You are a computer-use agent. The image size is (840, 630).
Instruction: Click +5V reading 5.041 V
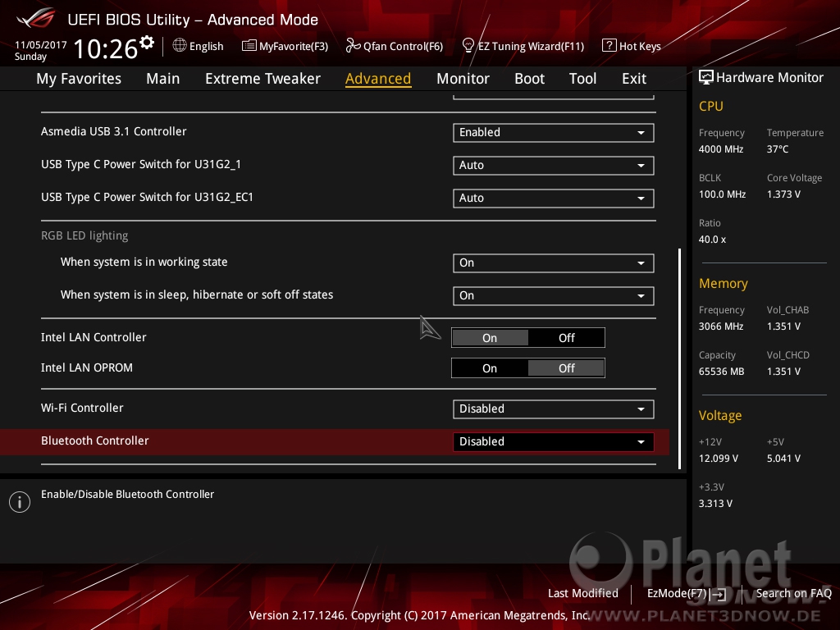(x=783, y=459)
